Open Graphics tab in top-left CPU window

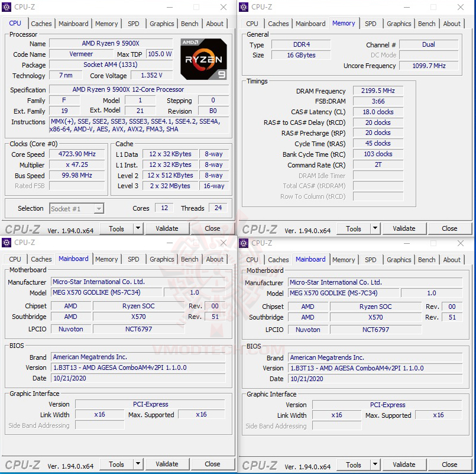click(x=162, y=24)
